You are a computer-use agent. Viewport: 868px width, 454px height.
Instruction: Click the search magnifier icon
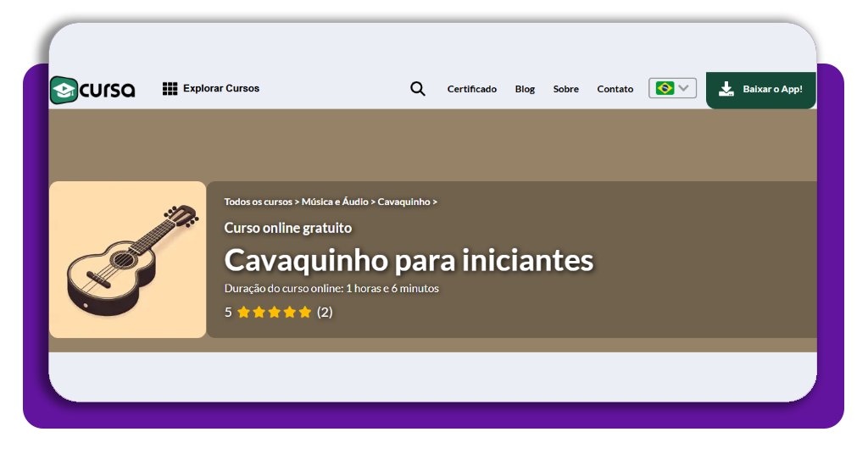point(418,88)
